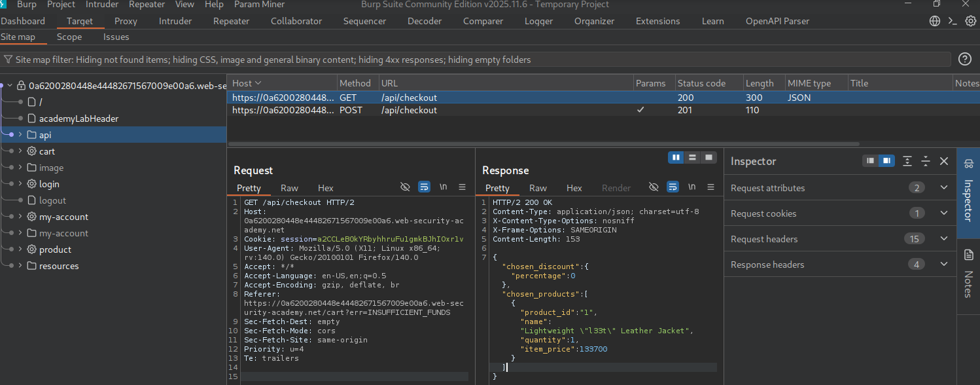Switch to the Scope sub-tab

click(69, 37)
